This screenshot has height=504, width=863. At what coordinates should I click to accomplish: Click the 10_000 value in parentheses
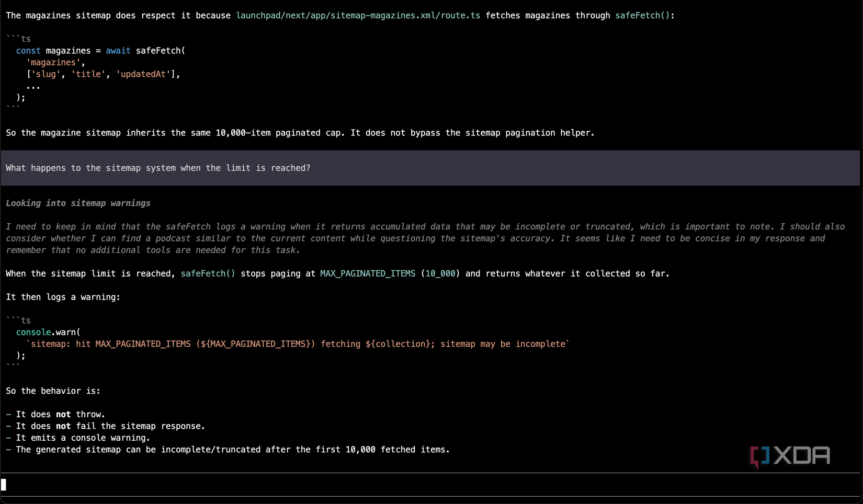point(440,273)
